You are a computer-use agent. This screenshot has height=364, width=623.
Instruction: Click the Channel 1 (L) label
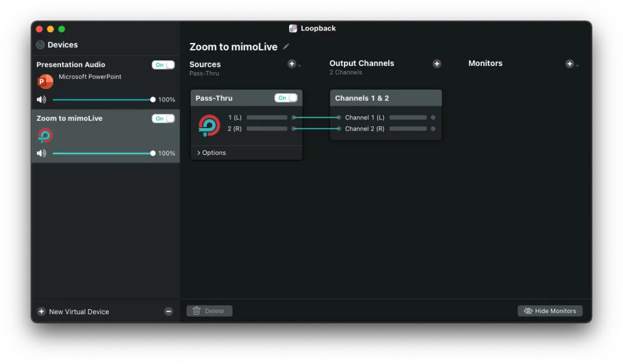[x=364, y=118]
